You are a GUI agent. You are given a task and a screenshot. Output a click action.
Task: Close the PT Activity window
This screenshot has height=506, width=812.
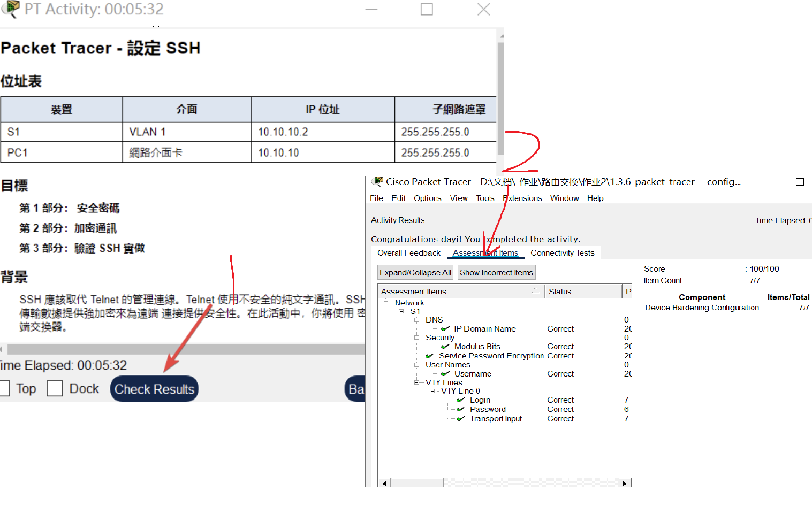click(x=484, y=9)
